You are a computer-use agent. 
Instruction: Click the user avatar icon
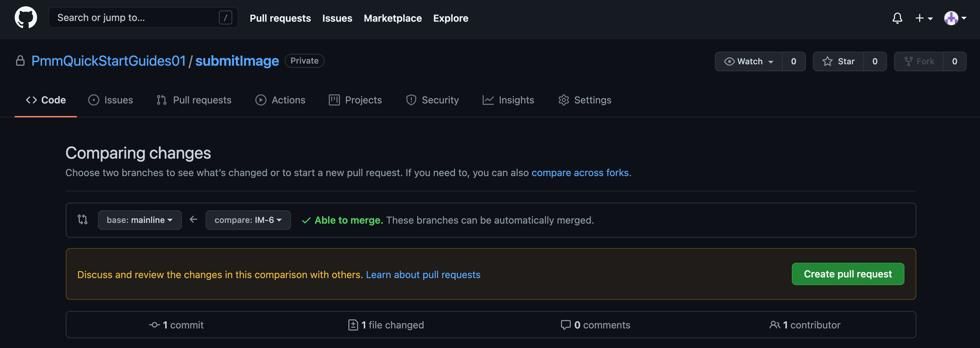tap(951, 18)
